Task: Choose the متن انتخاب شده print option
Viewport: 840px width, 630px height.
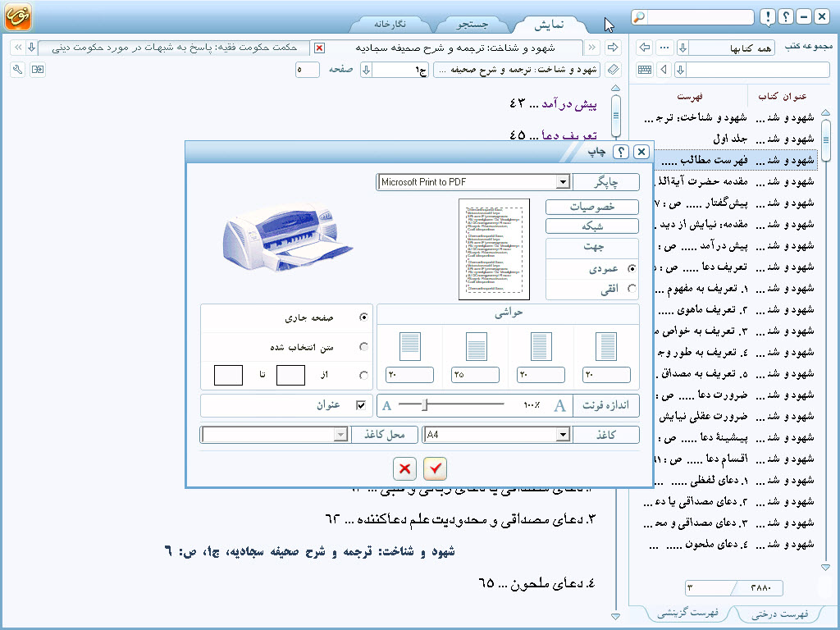Action: pos(363,347)
